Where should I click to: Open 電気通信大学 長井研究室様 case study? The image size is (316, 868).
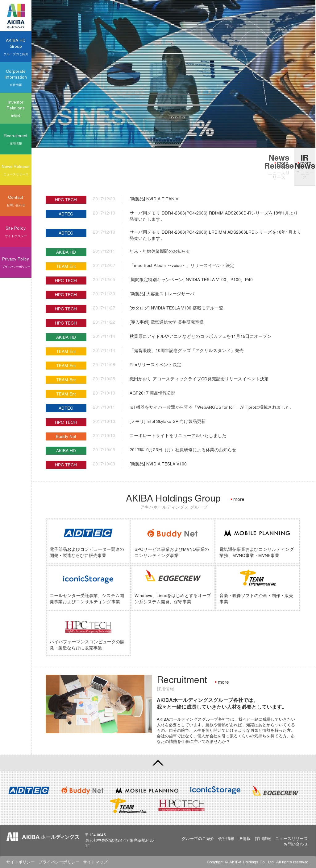pyautogui.click(x=167, y=322)
